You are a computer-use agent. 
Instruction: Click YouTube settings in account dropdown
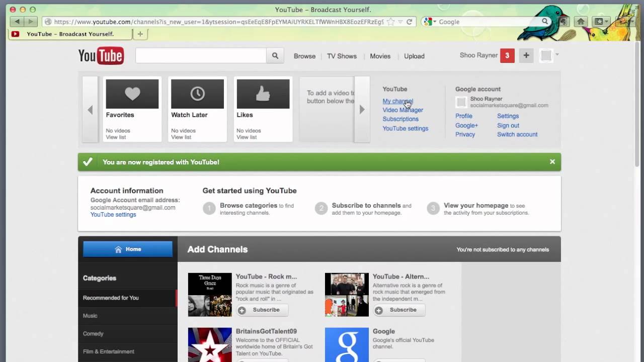point(406,129)
